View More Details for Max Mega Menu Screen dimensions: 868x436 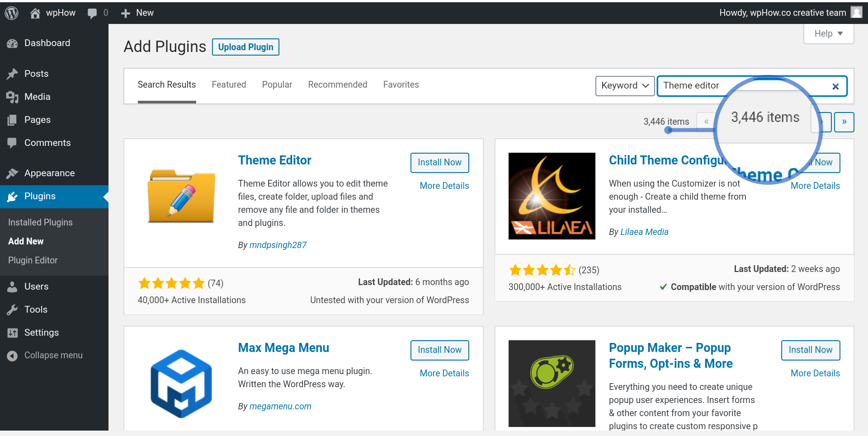click(x=444, y=373)
